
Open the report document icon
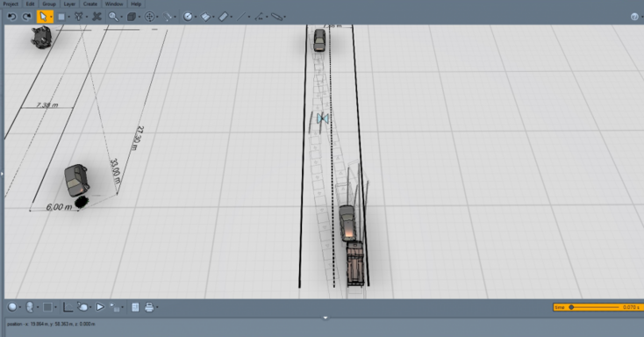[x=135, y=307]
